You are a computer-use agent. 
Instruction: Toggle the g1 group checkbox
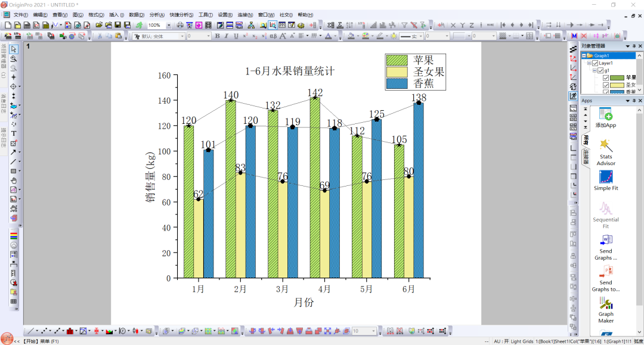[600, 70]
